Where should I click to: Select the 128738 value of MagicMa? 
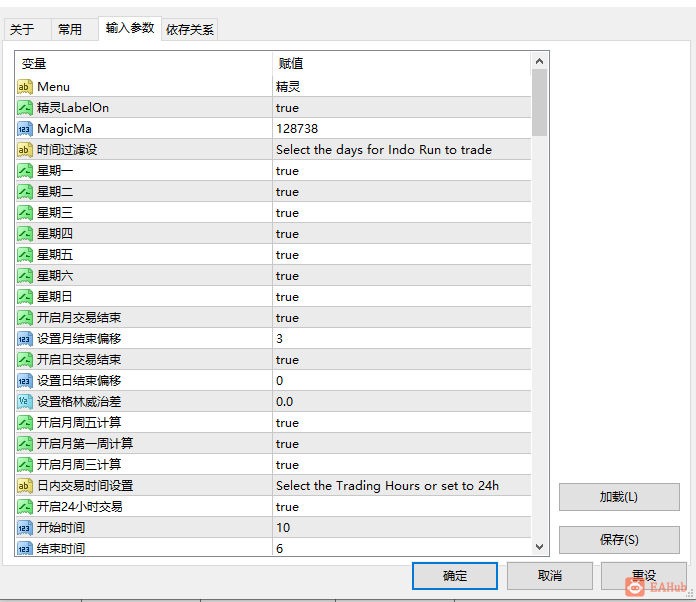[x=297, y=129]
